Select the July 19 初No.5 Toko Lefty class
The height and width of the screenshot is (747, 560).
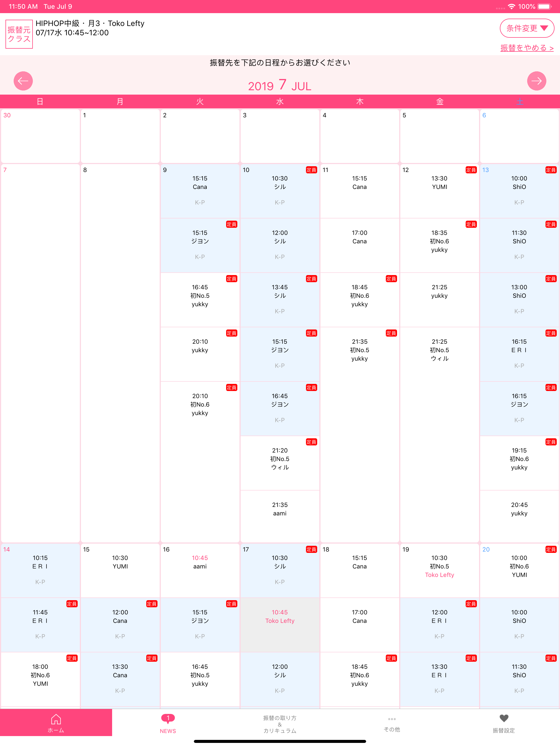[439, 570]
